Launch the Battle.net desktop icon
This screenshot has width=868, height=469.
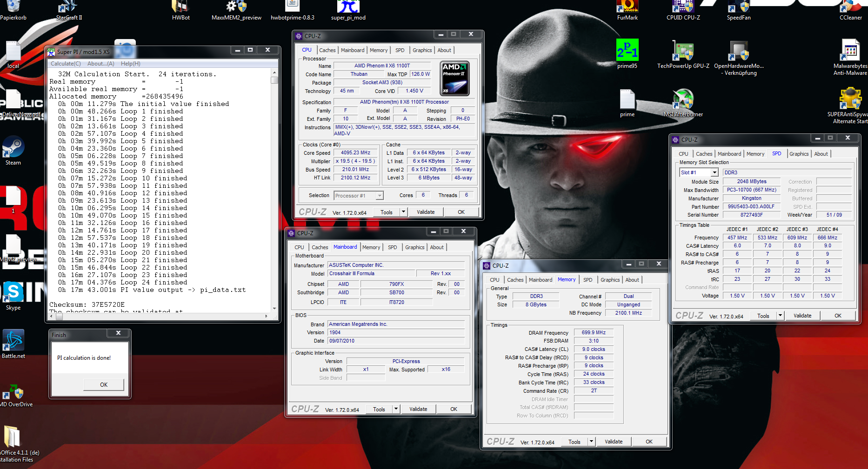13,344
